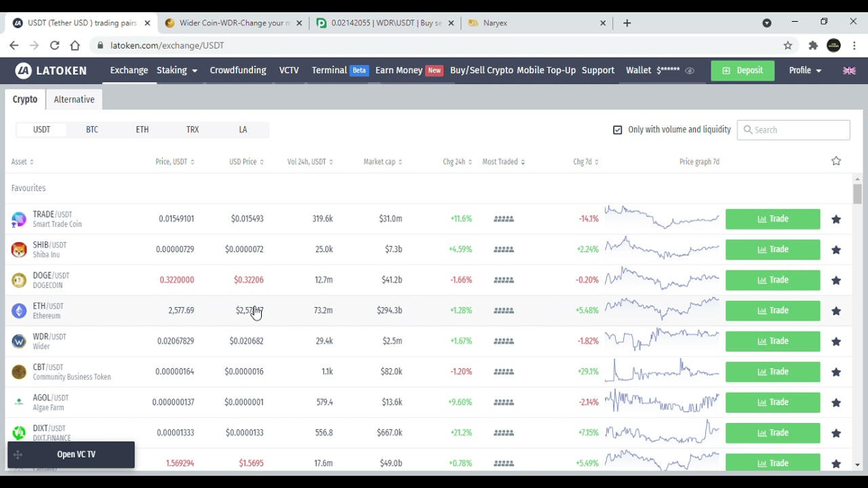Select the ETH quote currency tab
The width and height of the screenshot is (868, 488).
(x=142, y=129)
